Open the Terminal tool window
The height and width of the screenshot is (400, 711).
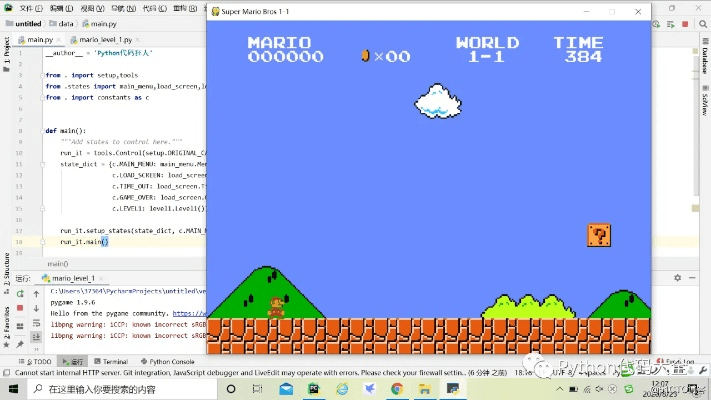tap(114, 361)
